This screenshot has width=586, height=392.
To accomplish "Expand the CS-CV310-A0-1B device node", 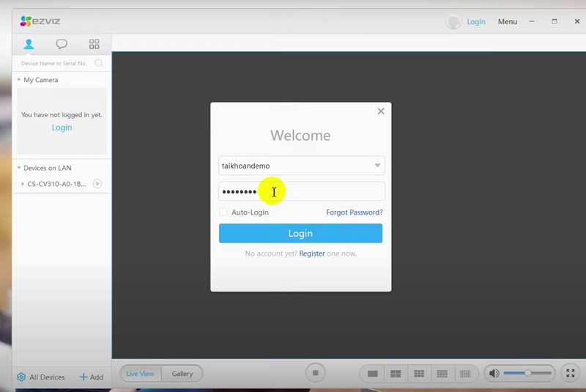I will 23,184.
